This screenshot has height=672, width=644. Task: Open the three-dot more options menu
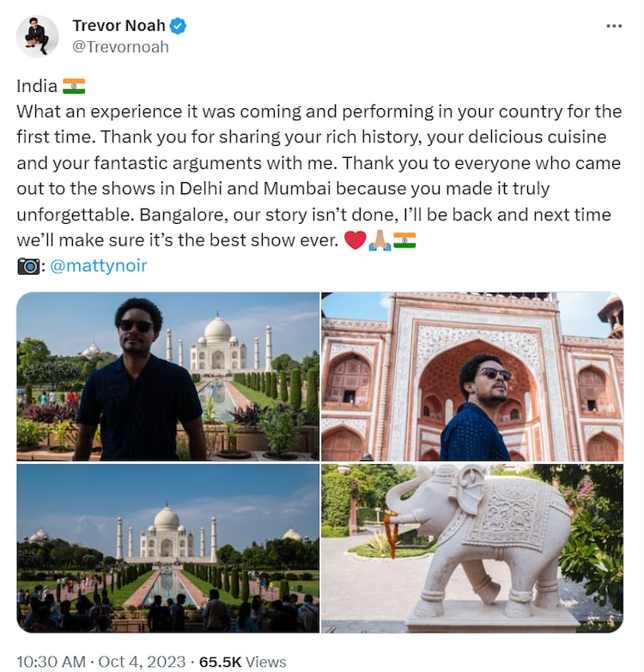point(614,26)
